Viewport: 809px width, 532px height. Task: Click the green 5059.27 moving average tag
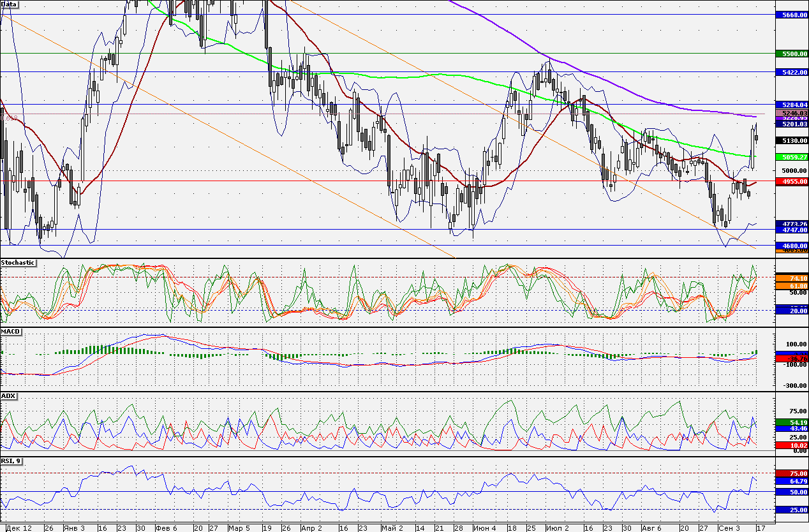tap(791, 157)
